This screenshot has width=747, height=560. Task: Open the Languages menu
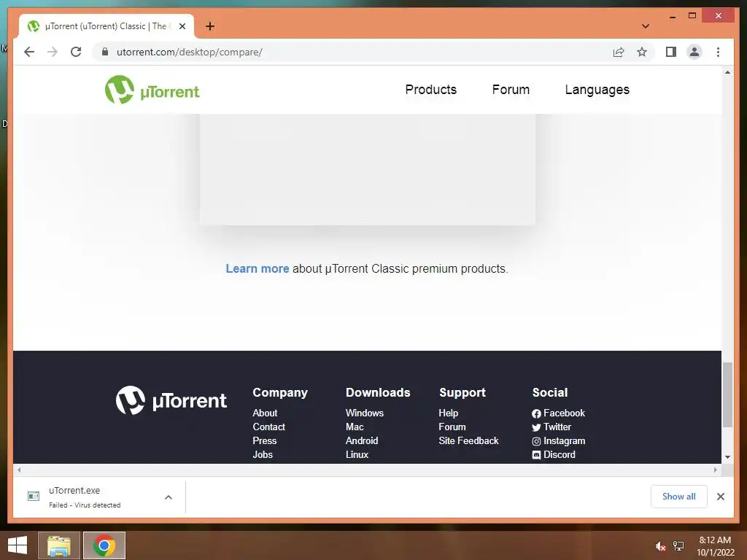click(597, 90)
